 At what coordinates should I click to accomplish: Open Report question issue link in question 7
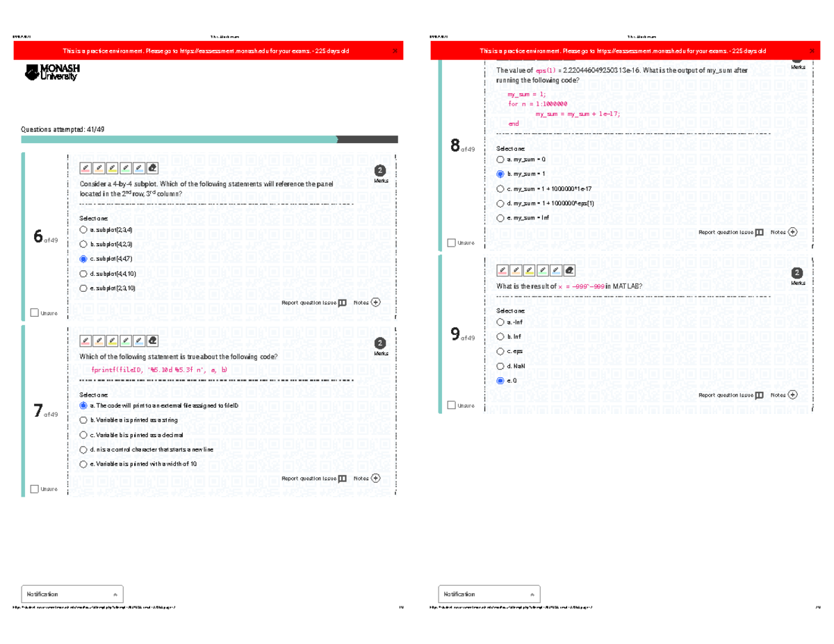coord(309,479)
